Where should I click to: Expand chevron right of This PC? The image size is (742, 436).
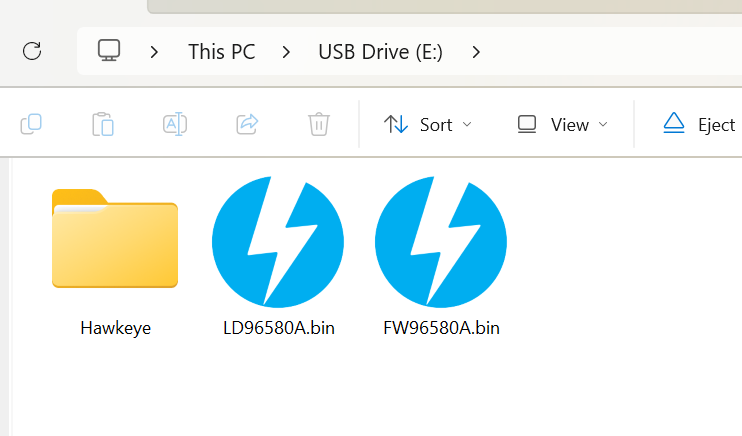[286, 51]
